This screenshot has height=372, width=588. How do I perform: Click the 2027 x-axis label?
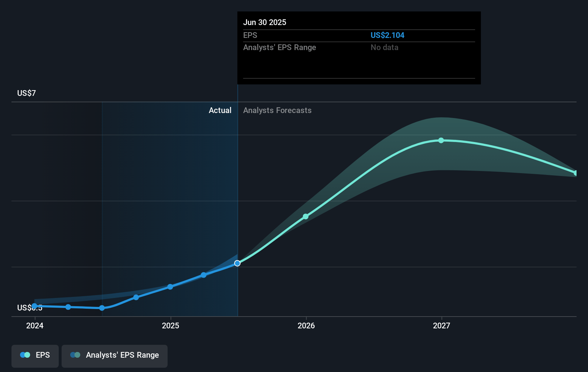pyautogui.click(x=442, y=325)
